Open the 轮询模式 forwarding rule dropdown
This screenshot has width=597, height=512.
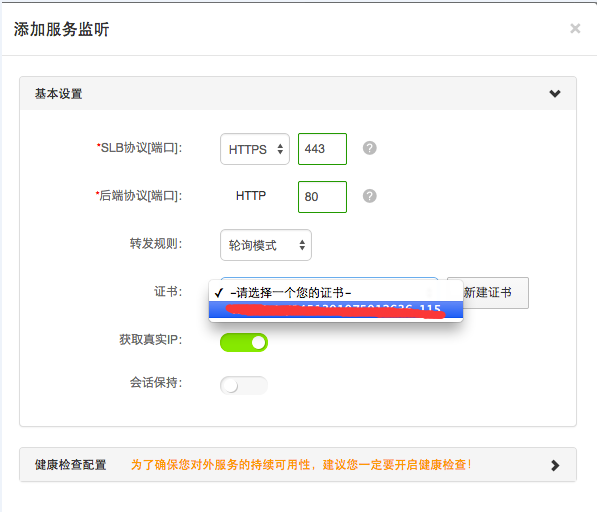click(266, 245)
